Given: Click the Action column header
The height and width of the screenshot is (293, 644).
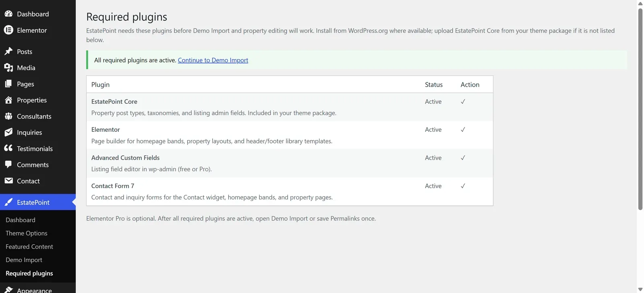Looking at the screenshot, I should pos(470,84).
